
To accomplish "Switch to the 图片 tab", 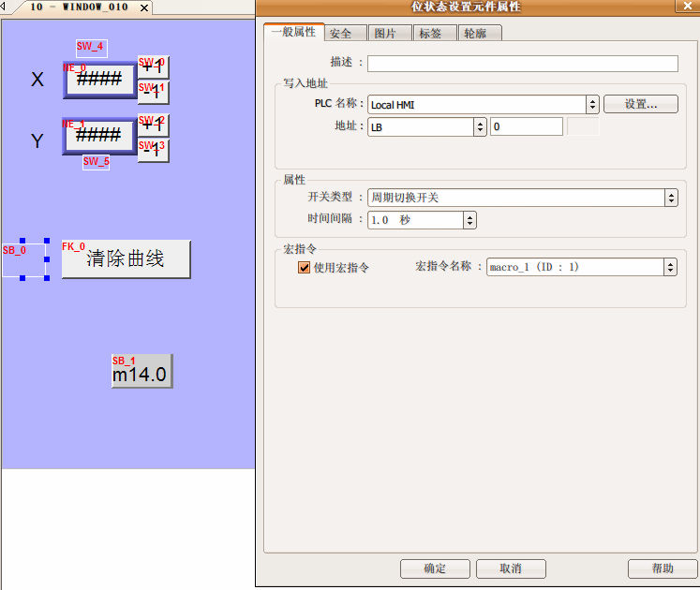I will [385, 34].
